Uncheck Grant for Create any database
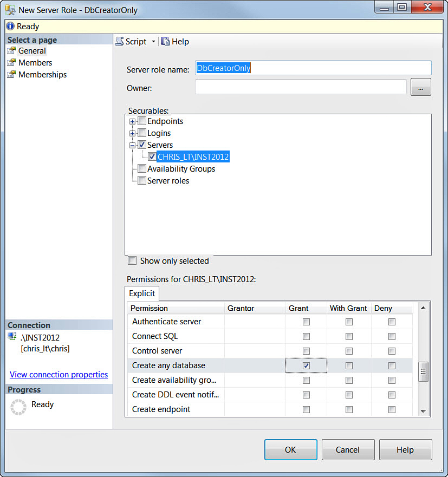The height and width of the screenshot is (477, 448). coord(306,366)
